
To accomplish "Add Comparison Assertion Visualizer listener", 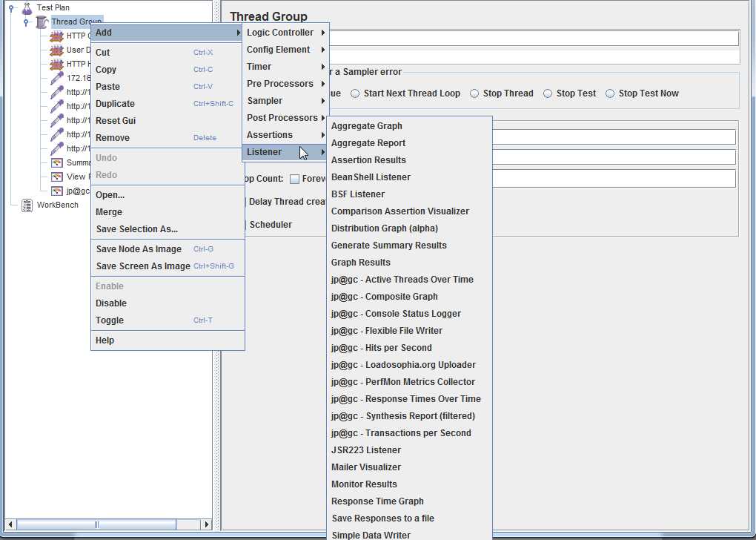I will 409,211.
